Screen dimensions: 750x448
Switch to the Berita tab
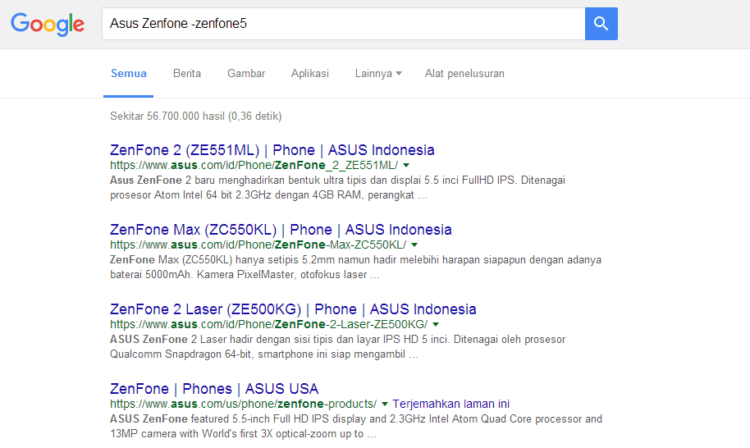point(187,74)
